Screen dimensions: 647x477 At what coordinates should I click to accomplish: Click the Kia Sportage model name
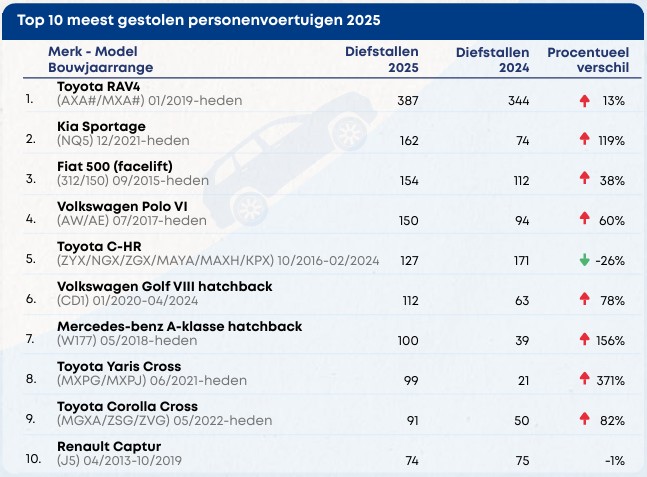click(101, 127)
